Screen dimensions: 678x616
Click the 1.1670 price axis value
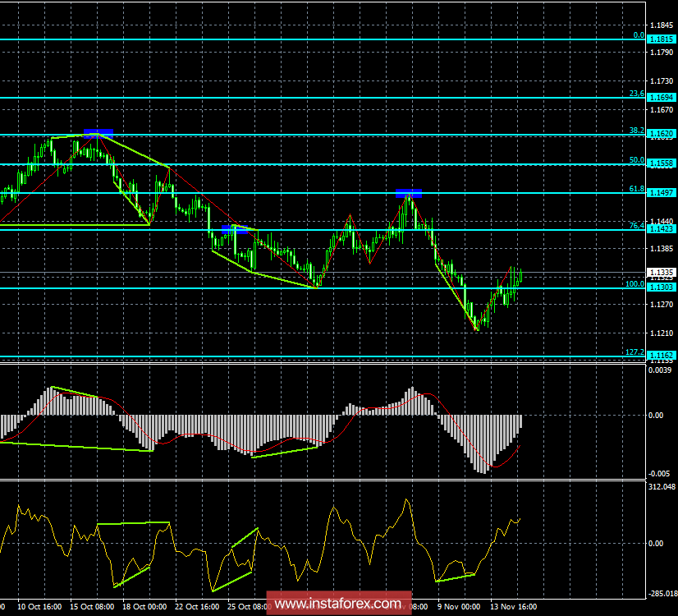tap(662, 110)
